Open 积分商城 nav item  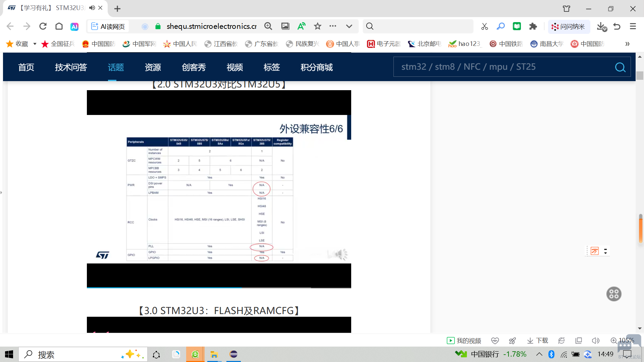point(317,67)
